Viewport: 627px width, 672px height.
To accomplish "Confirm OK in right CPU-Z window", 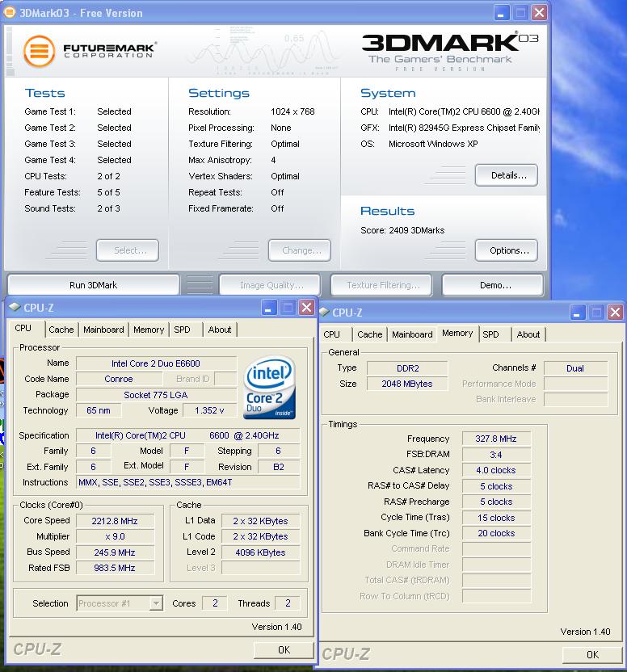I will (x=592, y=655).
